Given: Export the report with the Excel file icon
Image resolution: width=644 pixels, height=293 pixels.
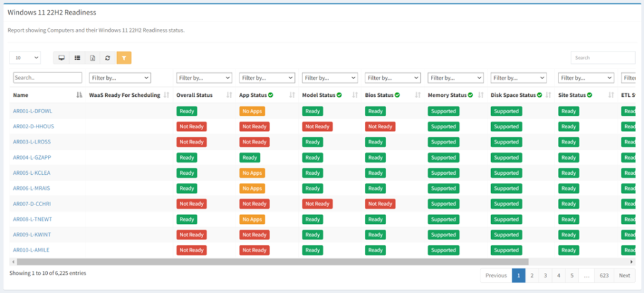Looking at the screenshot, I should [x=92, y=58].
